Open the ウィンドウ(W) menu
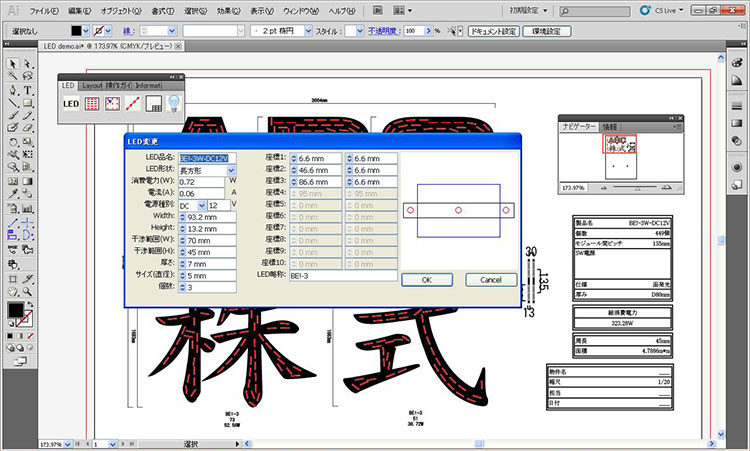The width and height of the screenshot is (750, 451). point(301,11)
